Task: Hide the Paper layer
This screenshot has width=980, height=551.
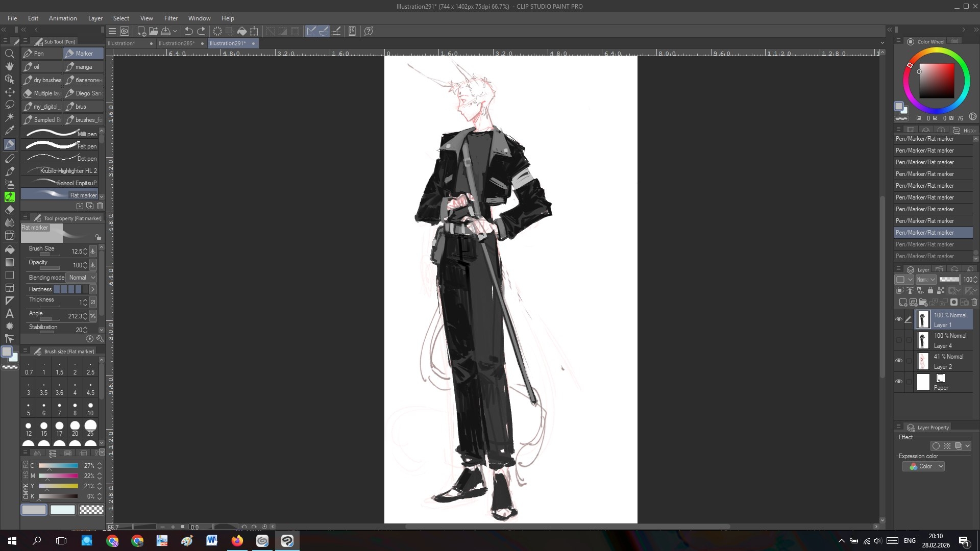Action: point(899,382)
